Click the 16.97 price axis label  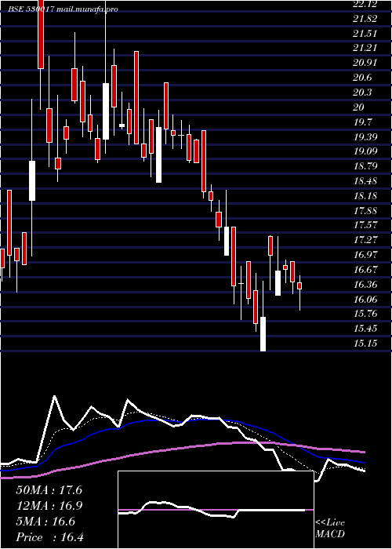(x=365, y=255)
